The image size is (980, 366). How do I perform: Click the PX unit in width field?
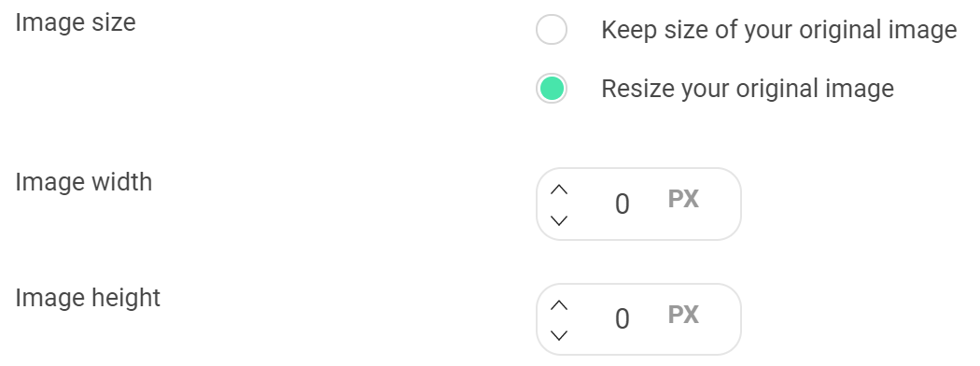pos(683,200)
